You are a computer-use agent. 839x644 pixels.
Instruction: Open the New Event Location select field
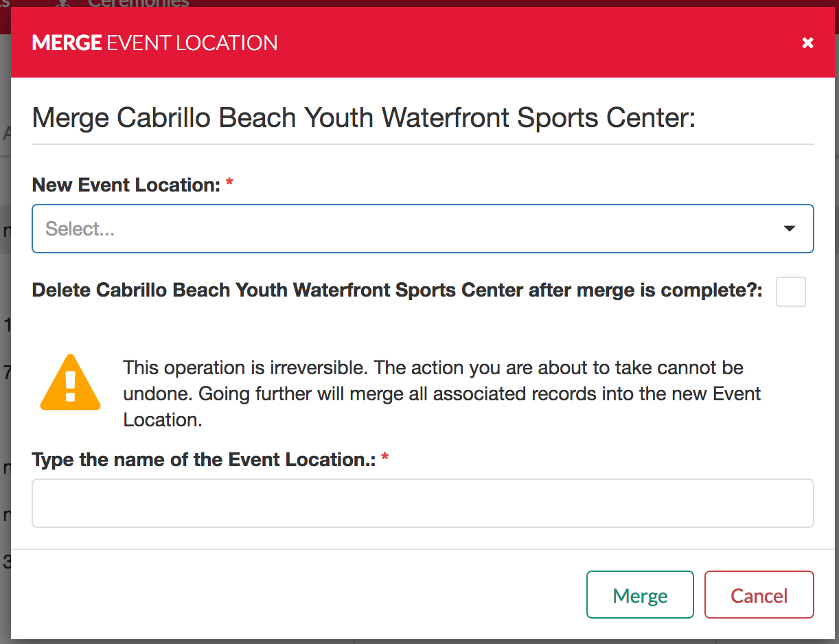click(412, 229)
